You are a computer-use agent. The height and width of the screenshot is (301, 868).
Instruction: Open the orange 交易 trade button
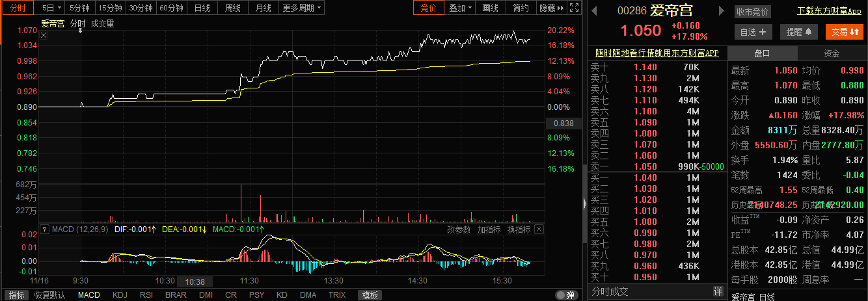click(844, 31)
